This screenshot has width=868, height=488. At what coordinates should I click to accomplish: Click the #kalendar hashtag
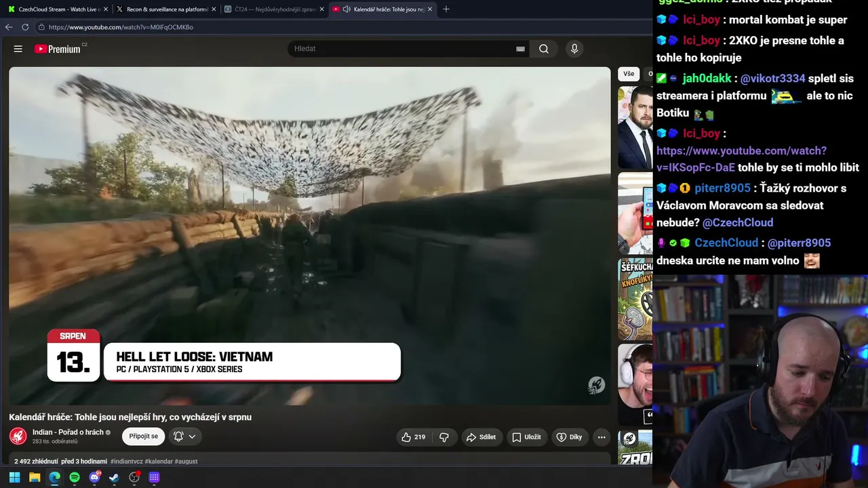coord(159,462)
